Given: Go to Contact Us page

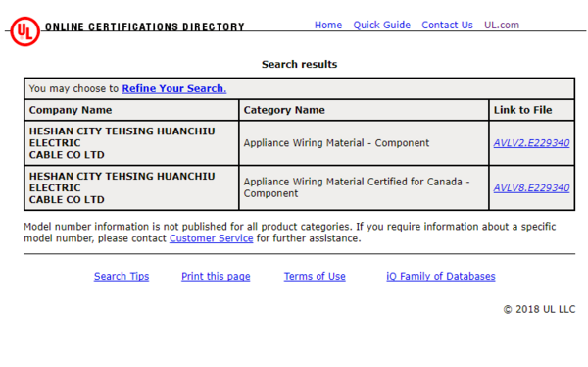Looking at the screenshot, I should point(447,26).
